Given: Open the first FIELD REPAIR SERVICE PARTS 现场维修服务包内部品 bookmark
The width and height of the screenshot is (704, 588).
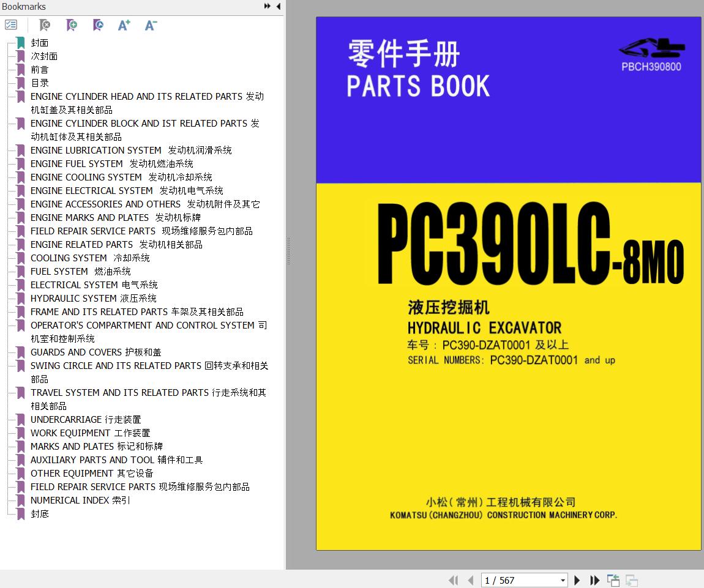Looking at the screenshot, I should 141,231.
